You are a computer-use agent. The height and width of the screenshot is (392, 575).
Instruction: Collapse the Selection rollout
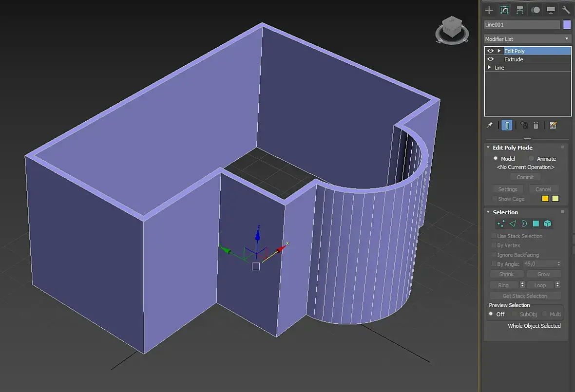click(x=488, y=212)
